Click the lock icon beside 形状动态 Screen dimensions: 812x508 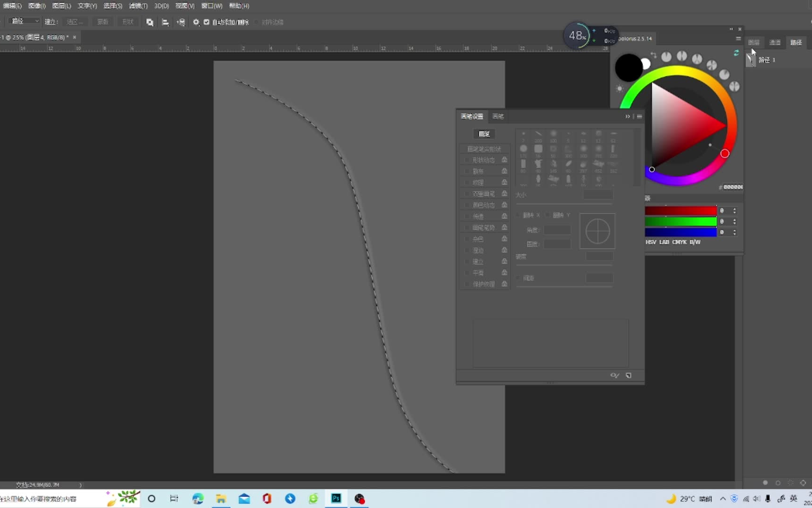pyautogui.click(x=504, y=160)
